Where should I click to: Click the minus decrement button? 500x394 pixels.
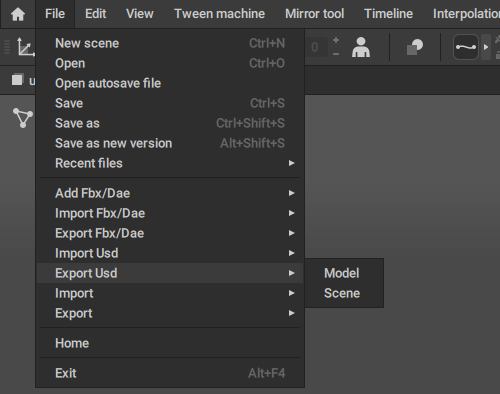pyautogui.click(x=336, y=54)
